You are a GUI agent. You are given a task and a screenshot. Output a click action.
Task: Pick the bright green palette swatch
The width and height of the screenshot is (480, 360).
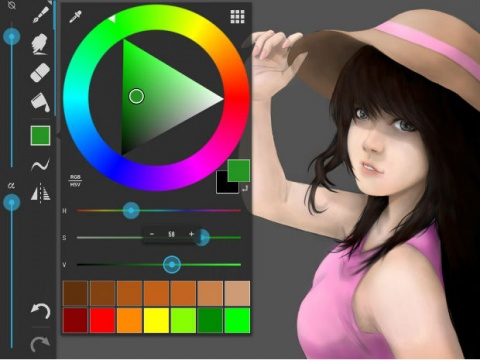(237, 320)
